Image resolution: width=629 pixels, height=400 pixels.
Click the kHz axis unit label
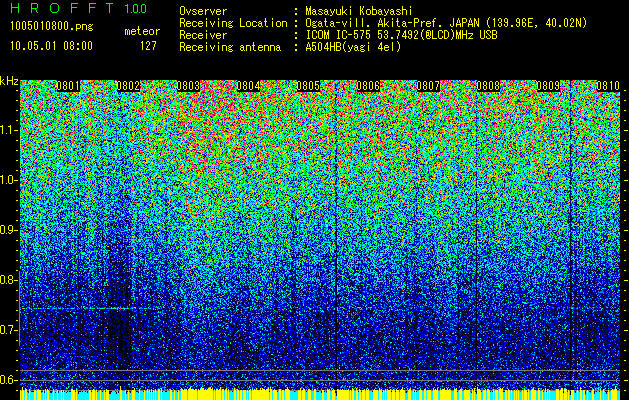coord(10,81)
